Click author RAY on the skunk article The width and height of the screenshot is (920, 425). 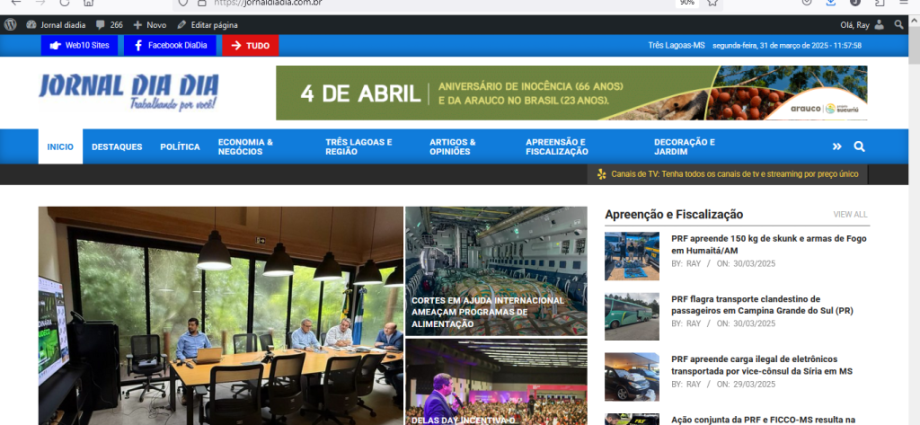[x=694, y=264]
